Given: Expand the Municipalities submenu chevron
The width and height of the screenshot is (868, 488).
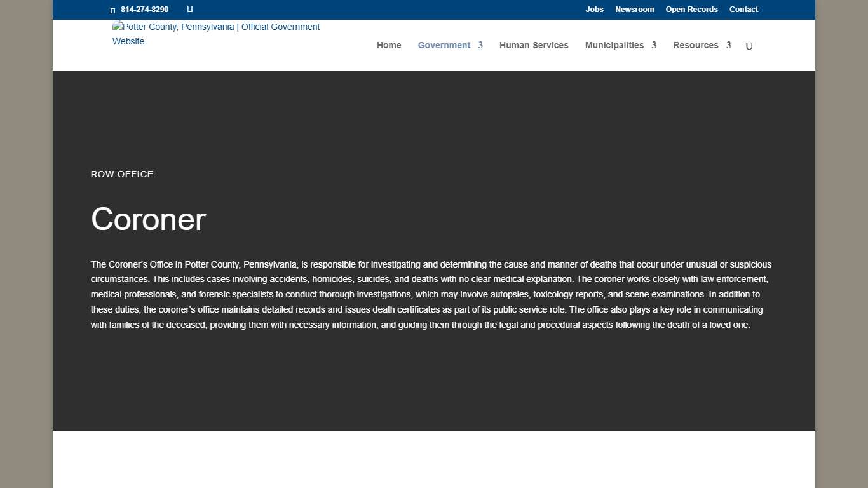Looking at the screenshot, I should pyautogui.click(x=654, y=45).
